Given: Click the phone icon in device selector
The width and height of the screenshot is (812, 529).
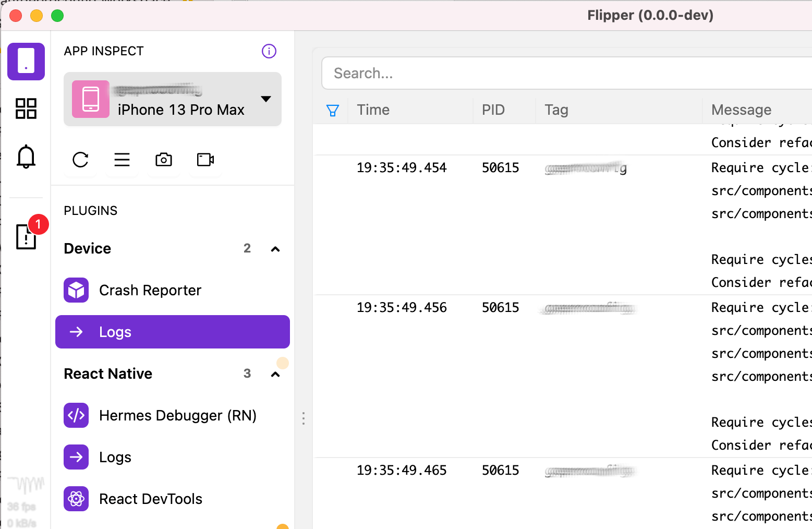Looking at the screenshot, I should point(91,99).
